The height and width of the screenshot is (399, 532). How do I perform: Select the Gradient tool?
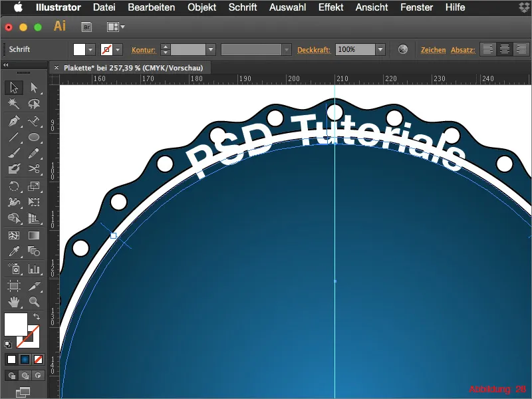coord(34,235)
